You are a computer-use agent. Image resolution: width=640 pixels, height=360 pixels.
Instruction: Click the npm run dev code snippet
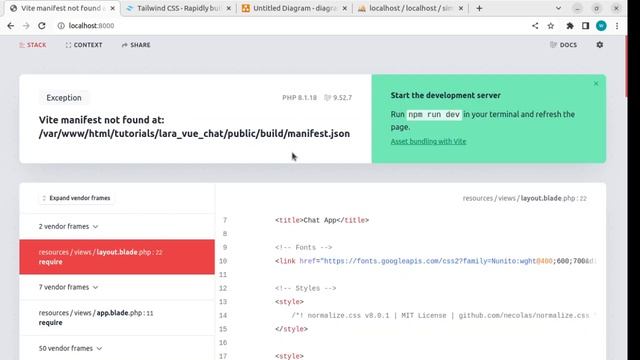point(434,115)
